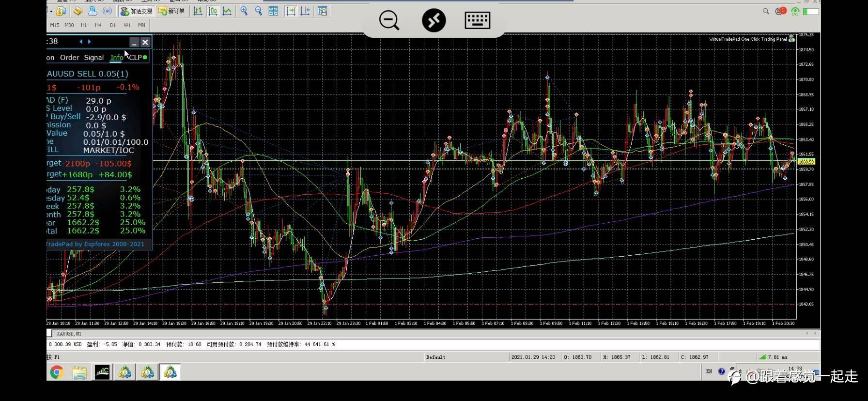Click the right arrow in TradePad header
The image size is (868, 401).
coord(90,42)
